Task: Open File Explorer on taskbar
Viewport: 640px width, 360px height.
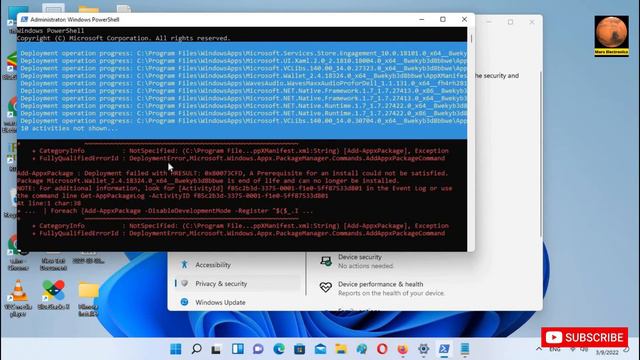Action: click(341, 349)
